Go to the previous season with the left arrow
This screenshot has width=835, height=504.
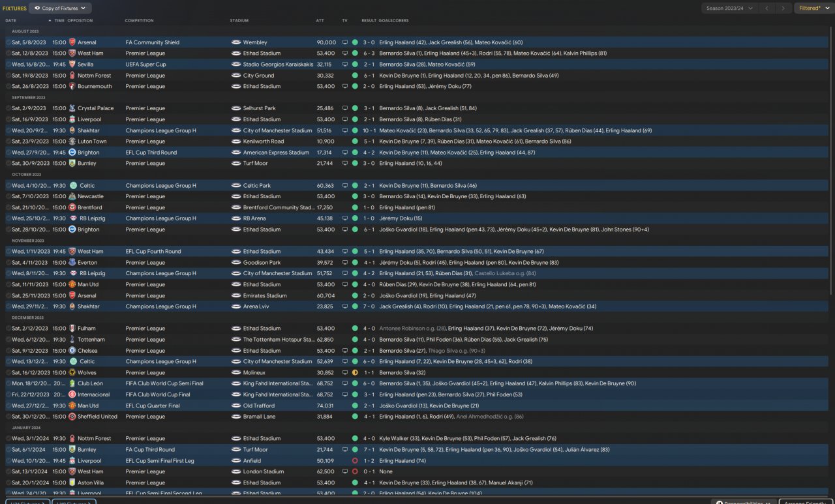pyautogui.click(x=767, y=8)
